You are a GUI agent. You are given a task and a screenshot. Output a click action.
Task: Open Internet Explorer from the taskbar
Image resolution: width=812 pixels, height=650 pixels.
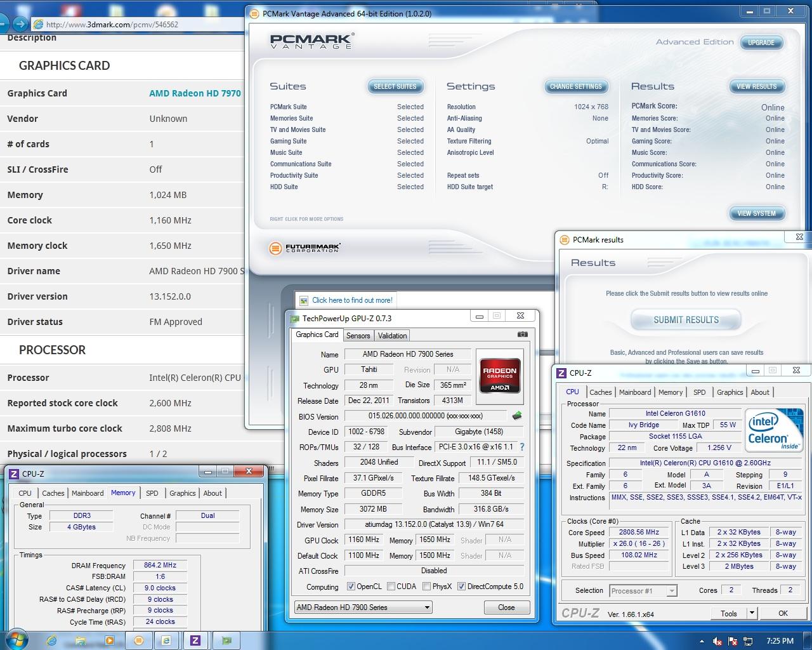pos(51,640)
